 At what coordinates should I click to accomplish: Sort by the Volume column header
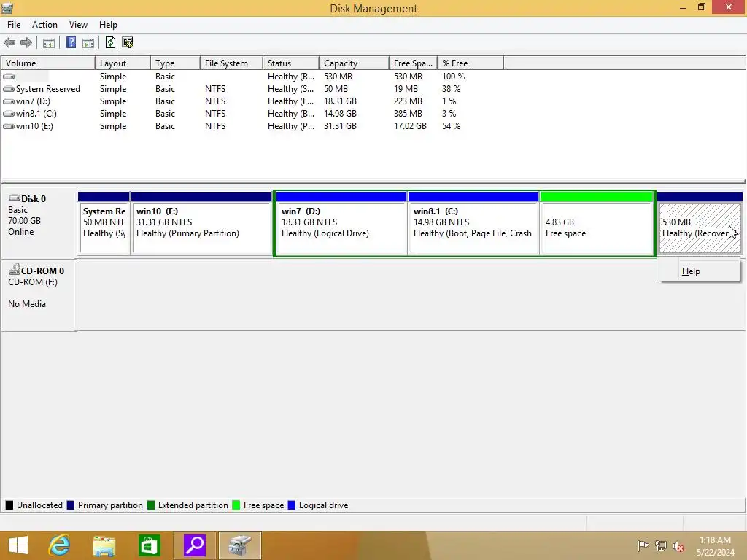pyautogui.click(x=48, y=63)
